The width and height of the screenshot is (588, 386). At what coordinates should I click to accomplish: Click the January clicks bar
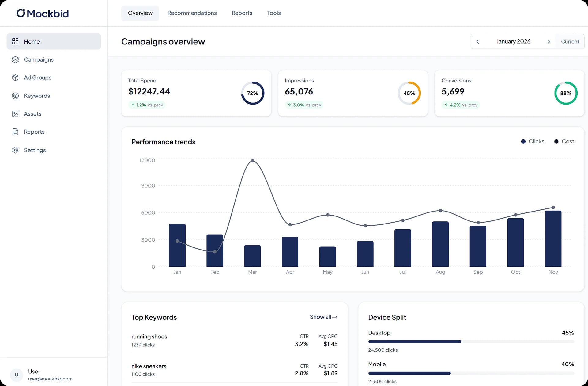click(177, 245)
